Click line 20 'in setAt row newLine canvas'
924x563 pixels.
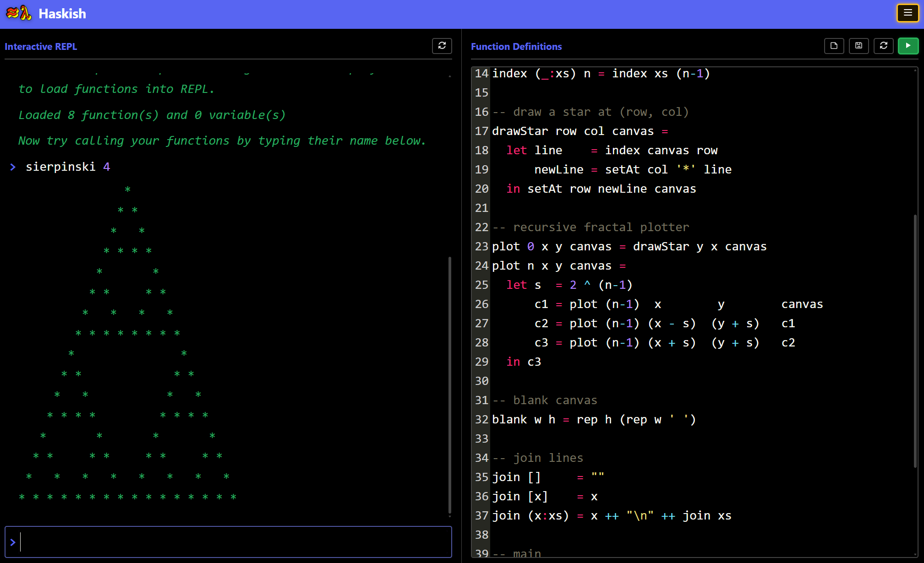tap(601, 189)
